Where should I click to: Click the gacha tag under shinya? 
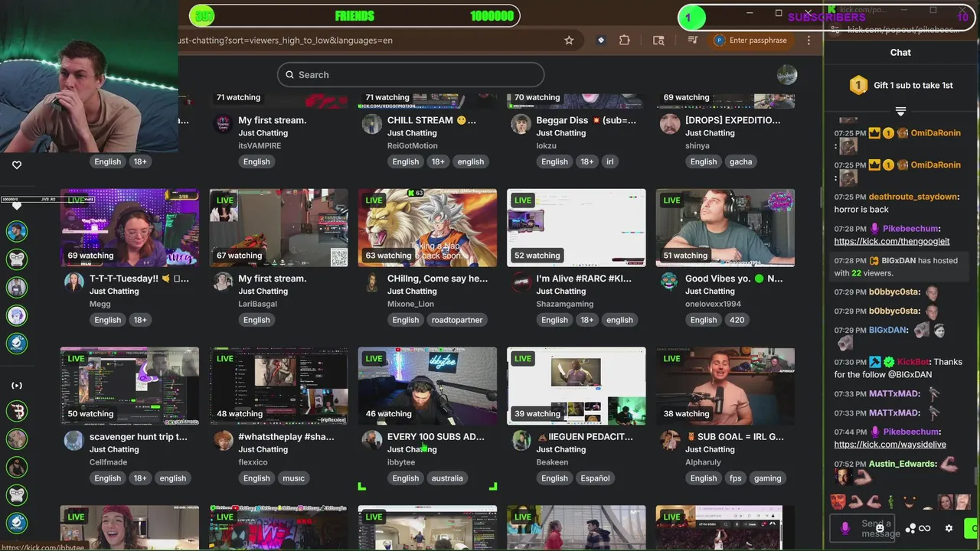(x=740, y=161)
